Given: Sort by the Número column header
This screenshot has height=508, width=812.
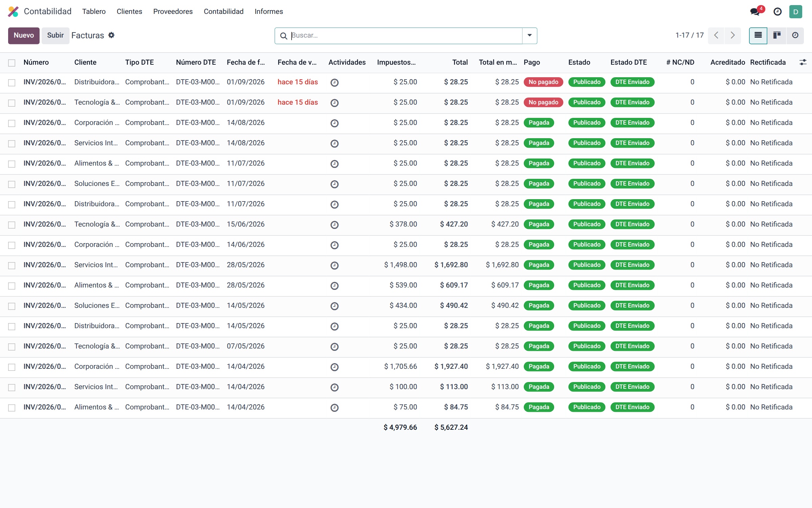Looking at the screenshot, I should pyautogui.click(x=36, y=62).
